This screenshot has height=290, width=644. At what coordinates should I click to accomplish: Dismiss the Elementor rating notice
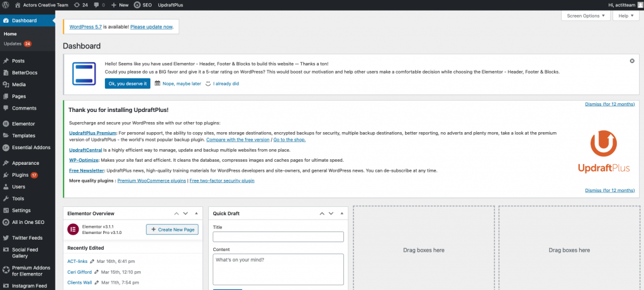(632, 61)
